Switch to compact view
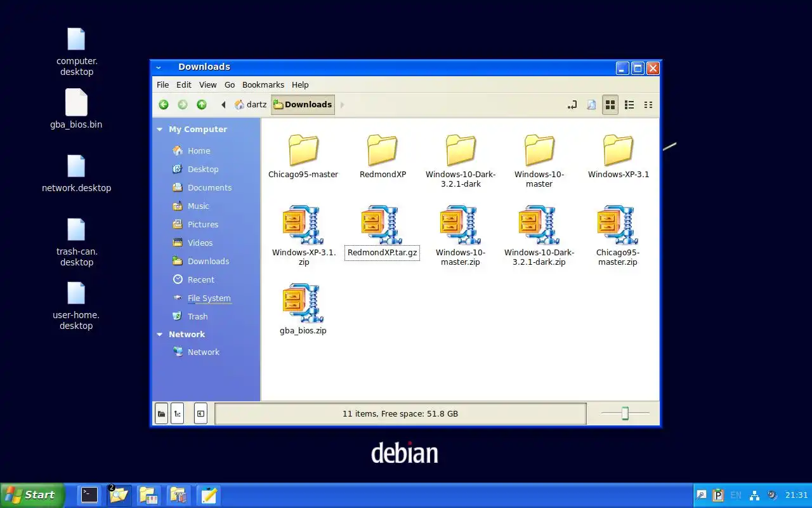The width and height of the screenshot is (812, 508). tap(648, 105)
